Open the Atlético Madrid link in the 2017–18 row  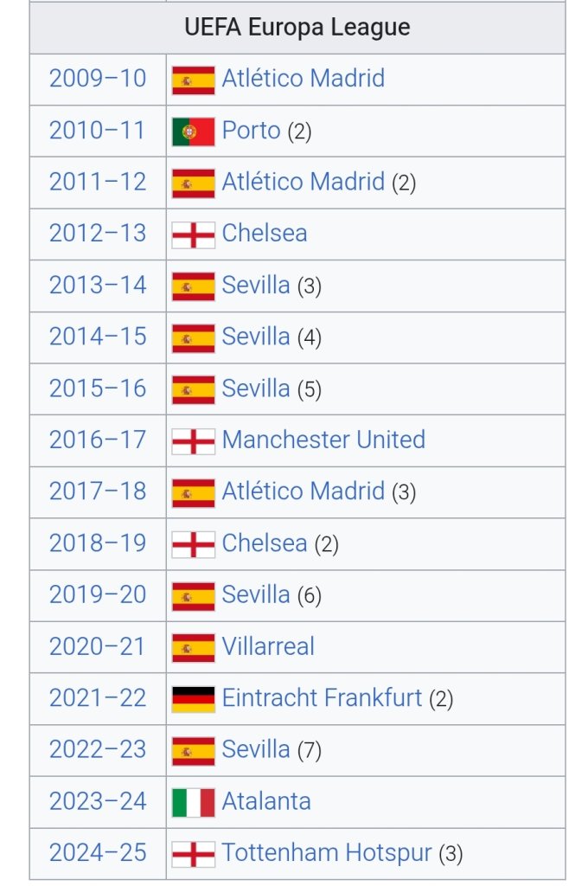303,491
